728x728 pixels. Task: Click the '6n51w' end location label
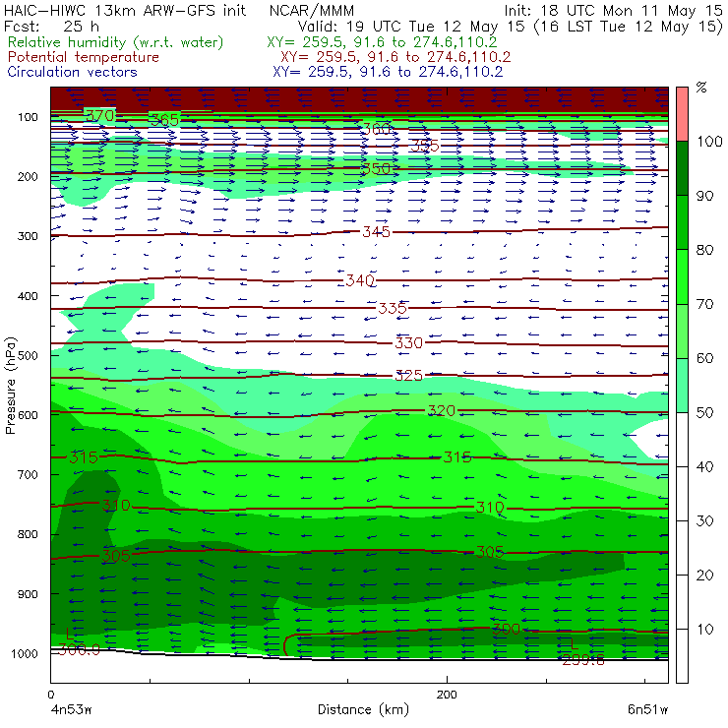coord(647,709)
